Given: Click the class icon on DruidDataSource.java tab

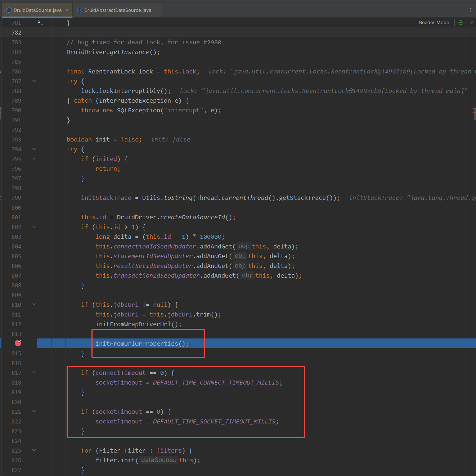Looking at the screenshot, I should (x=8, y=10).
